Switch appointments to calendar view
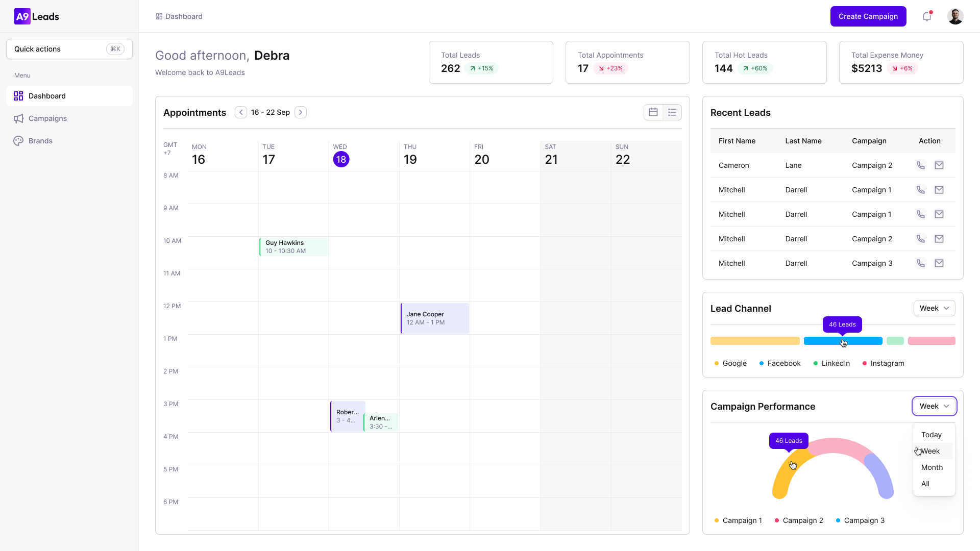This screenshot has width=980, height=551. pyautogui.click(x=653, y=112)
